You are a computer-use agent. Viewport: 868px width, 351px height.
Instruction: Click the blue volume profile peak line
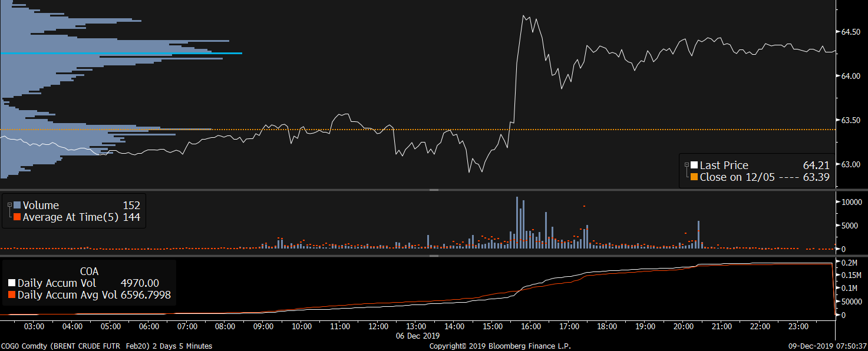(x=121, y=53)
